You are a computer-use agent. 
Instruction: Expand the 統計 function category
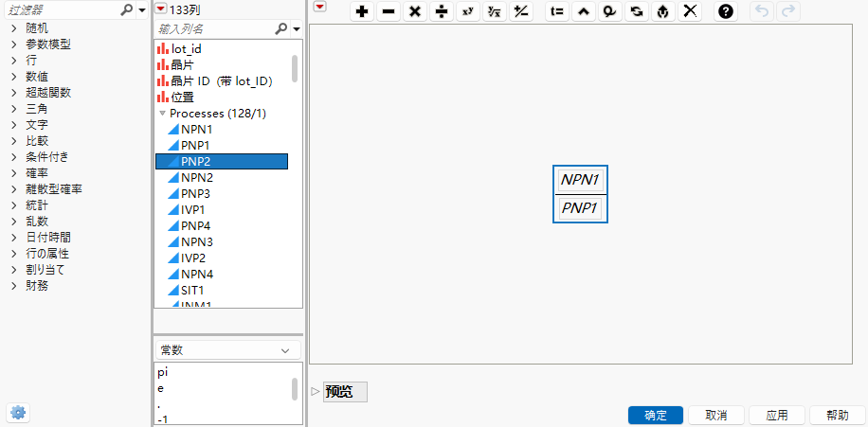click(14, 205)
